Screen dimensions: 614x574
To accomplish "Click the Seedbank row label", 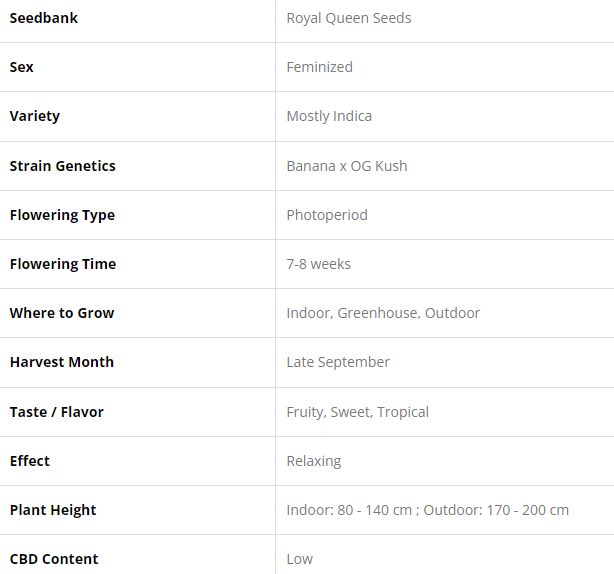I will [44, 18].
